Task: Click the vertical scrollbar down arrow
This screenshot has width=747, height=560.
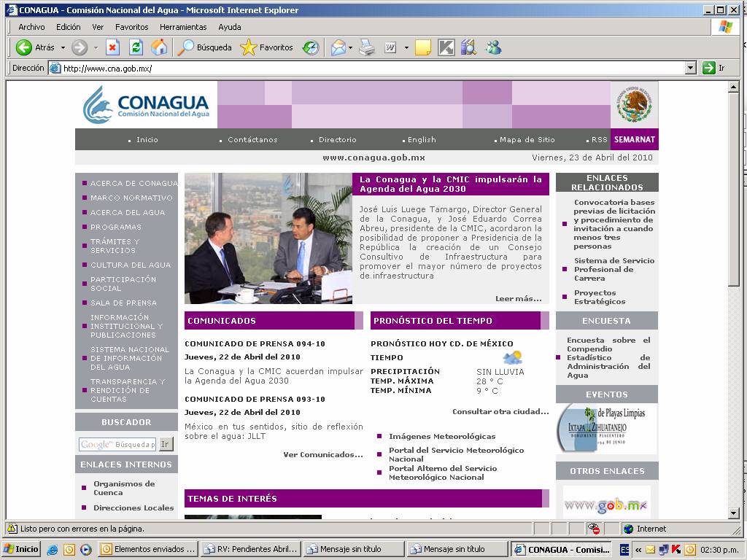Action: click(734, 513)
